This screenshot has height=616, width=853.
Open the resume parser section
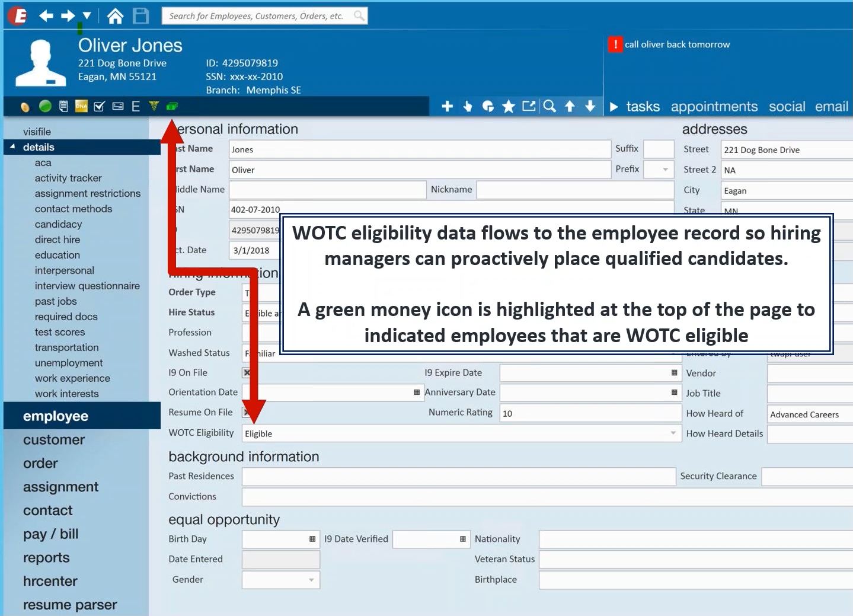(x=70, y=605)
